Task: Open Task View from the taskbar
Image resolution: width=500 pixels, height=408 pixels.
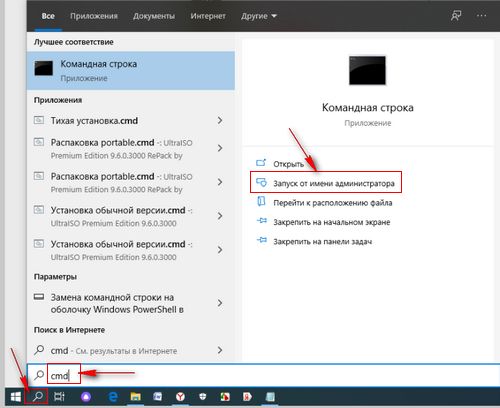Action: click(x=59, y=396)
